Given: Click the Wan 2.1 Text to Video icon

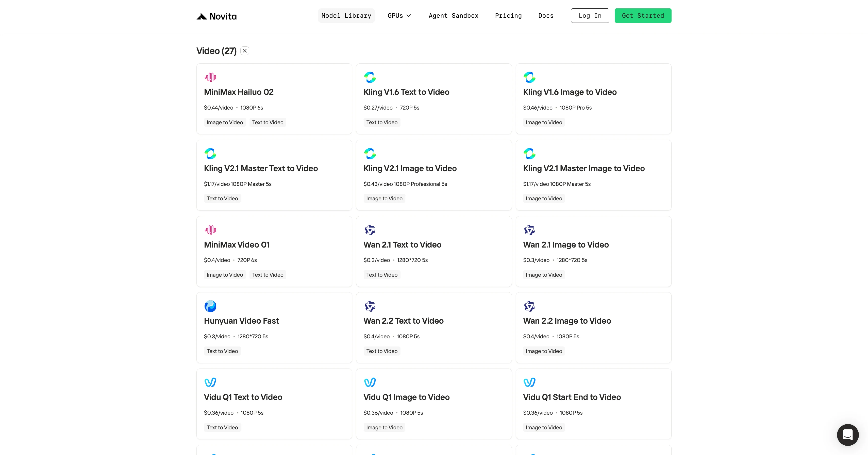Looking at the screenshot, I should point(370,230).
